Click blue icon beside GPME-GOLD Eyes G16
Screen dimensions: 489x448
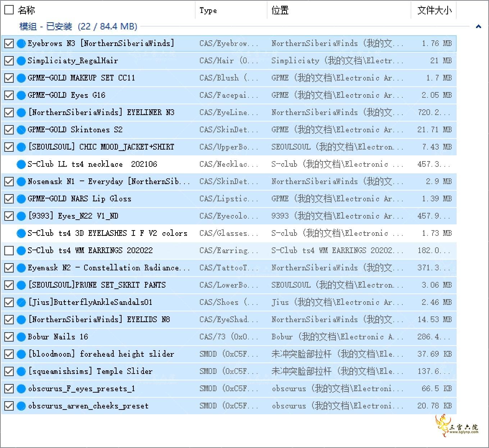coord(21,96)
